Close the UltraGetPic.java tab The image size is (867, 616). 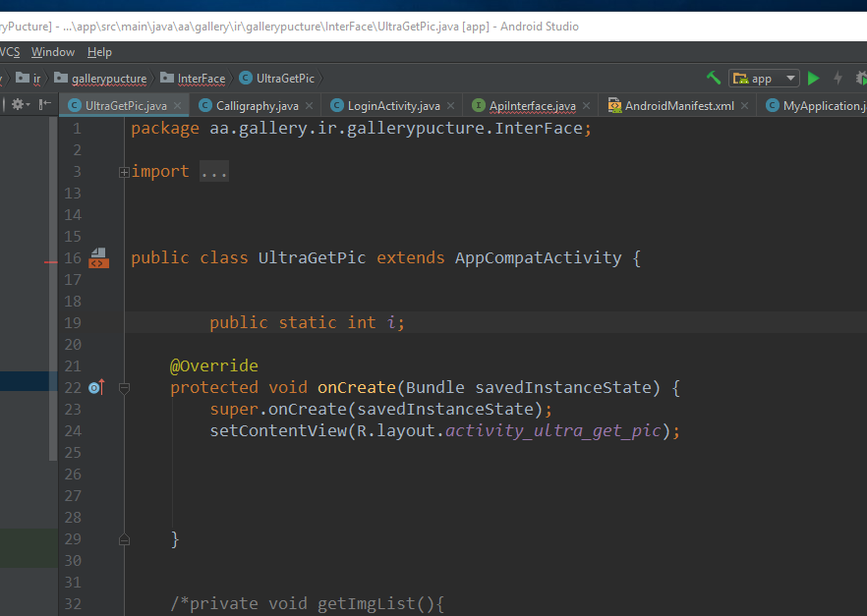pos(177,106)
